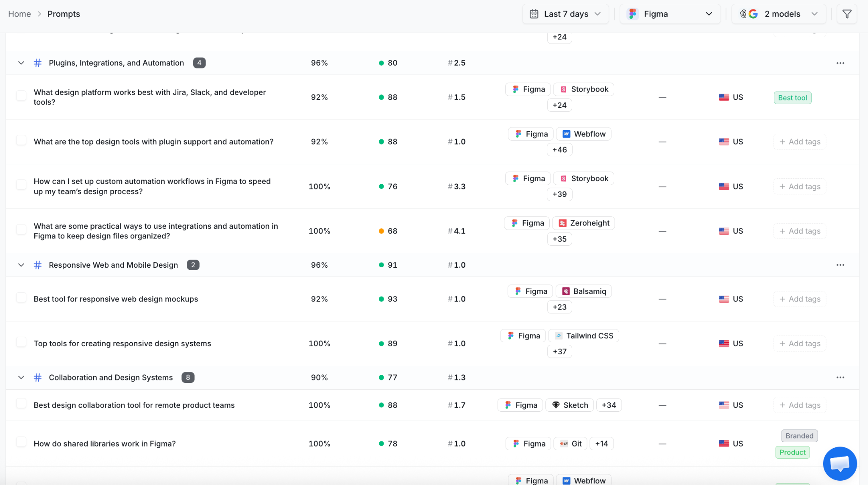The width and height of the screenshot is (868, 485).
Task: Show the +46 additional brands
Action: [x=559, y=150]
